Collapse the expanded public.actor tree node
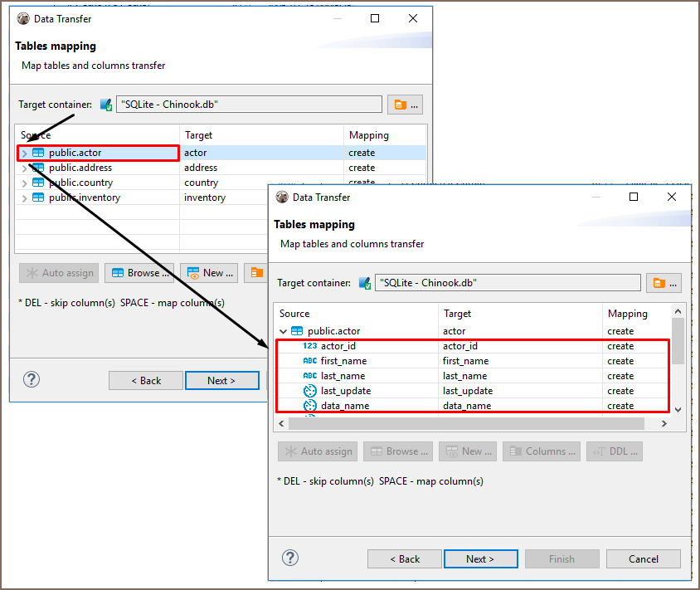The height and width of the screenshot is (590, 700). (284, 331)
